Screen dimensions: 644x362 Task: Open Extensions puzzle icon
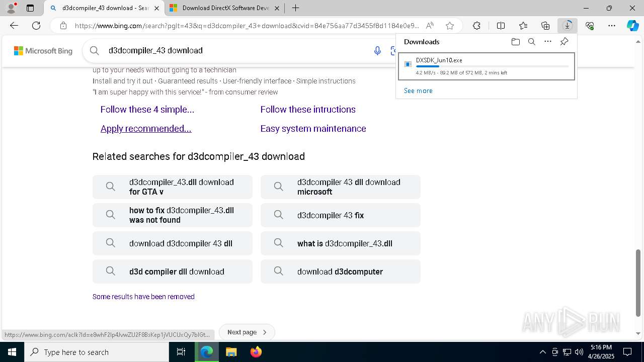coord(476,26)
